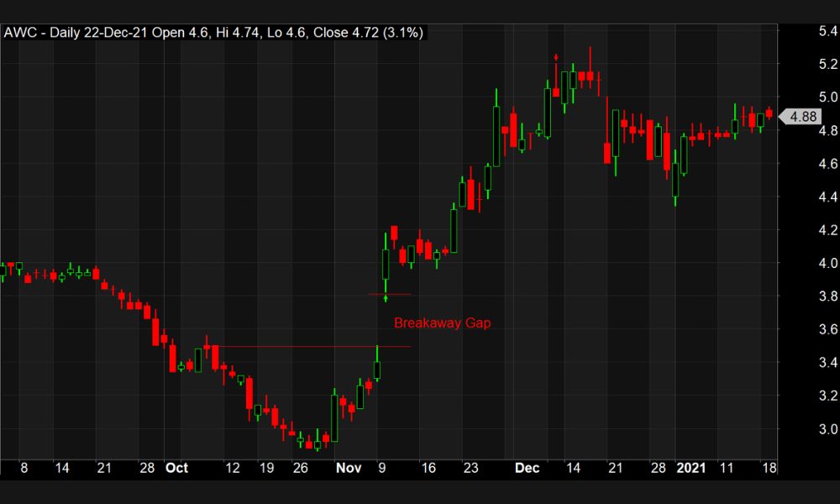
Task: Click the 16 date label in November
Action: coord(428,468)
